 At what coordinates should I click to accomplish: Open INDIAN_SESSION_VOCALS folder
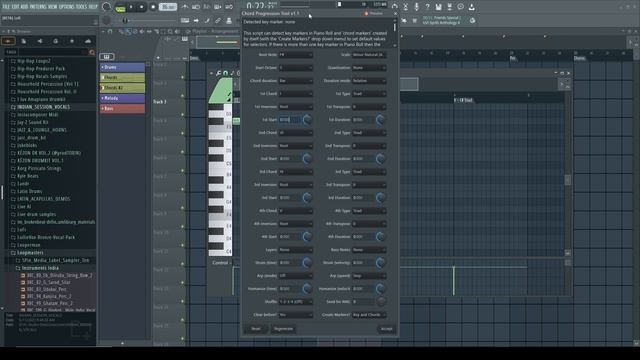pyautogui.click(x=43, y=107)
